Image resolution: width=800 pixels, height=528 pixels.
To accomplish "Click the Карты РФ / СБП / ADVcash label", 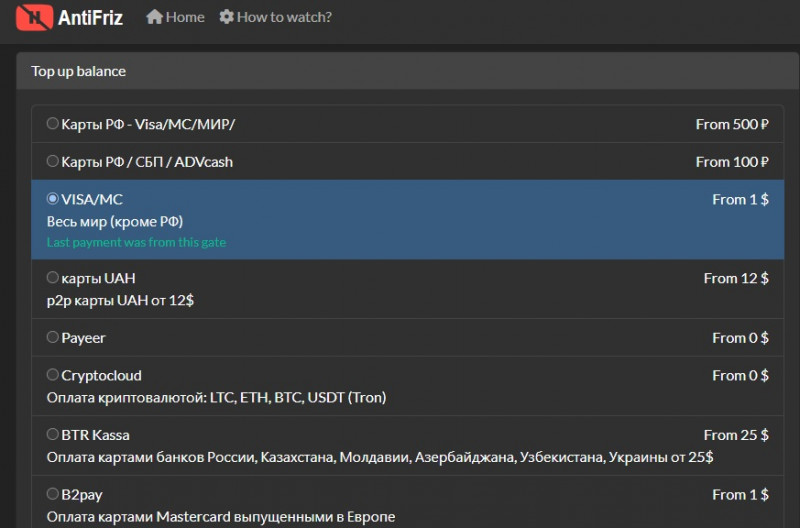I will [x=147, y=162].
